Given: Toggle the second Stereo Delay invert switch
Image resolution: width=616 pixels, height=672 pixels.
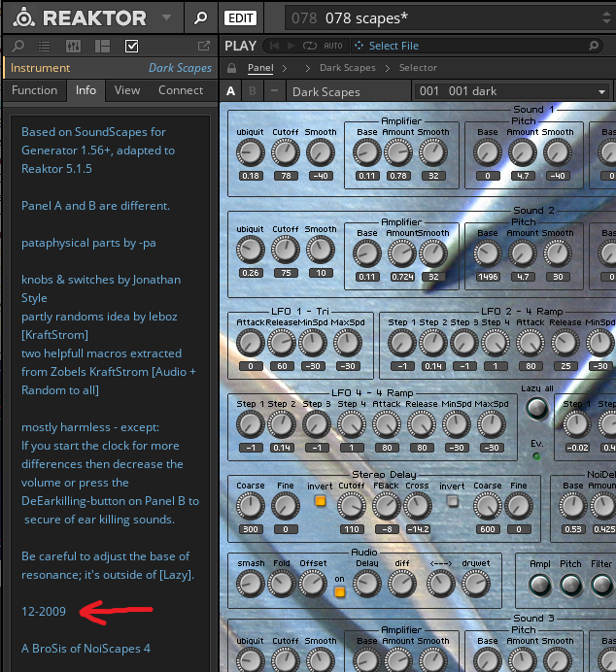Looking at the screenshot, I should pos(452,501).
